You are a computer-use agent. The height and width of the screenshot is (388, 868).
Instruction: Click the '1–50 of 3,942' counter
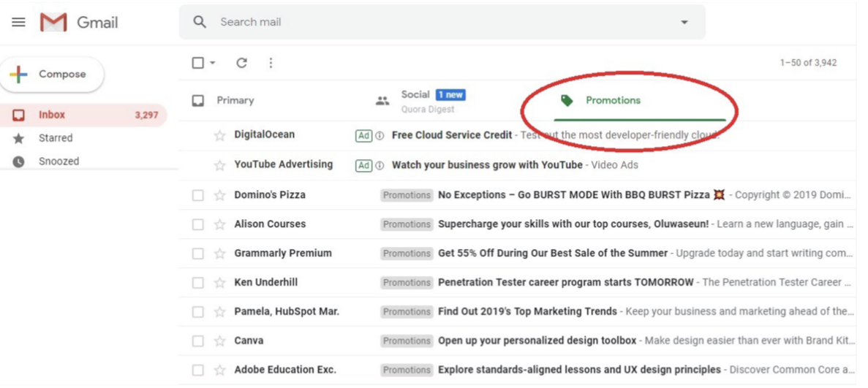tap(808, 63)
